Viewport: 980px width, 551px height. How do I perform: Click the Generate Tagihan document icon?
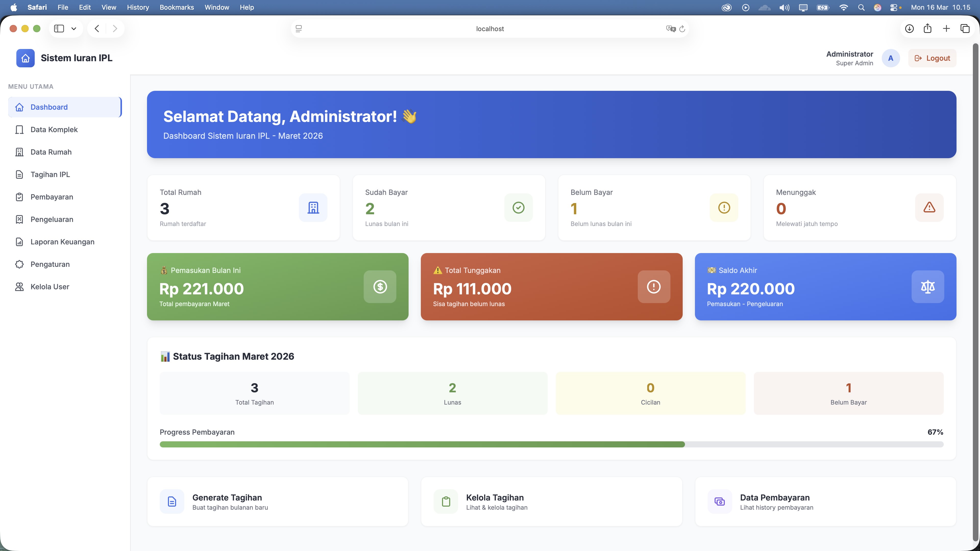[172, 502]
